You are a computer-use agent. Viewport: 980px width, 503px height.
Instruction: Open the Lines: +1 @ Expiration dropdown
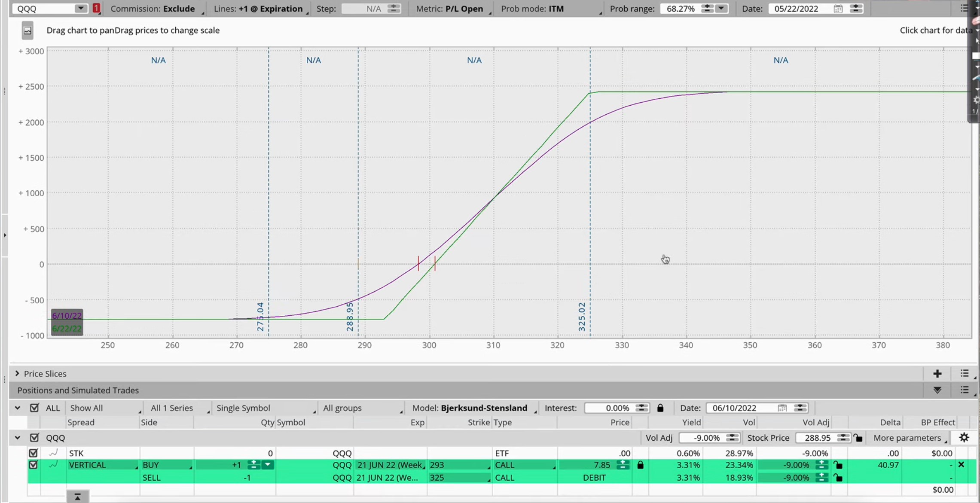(x=260, y=9)
